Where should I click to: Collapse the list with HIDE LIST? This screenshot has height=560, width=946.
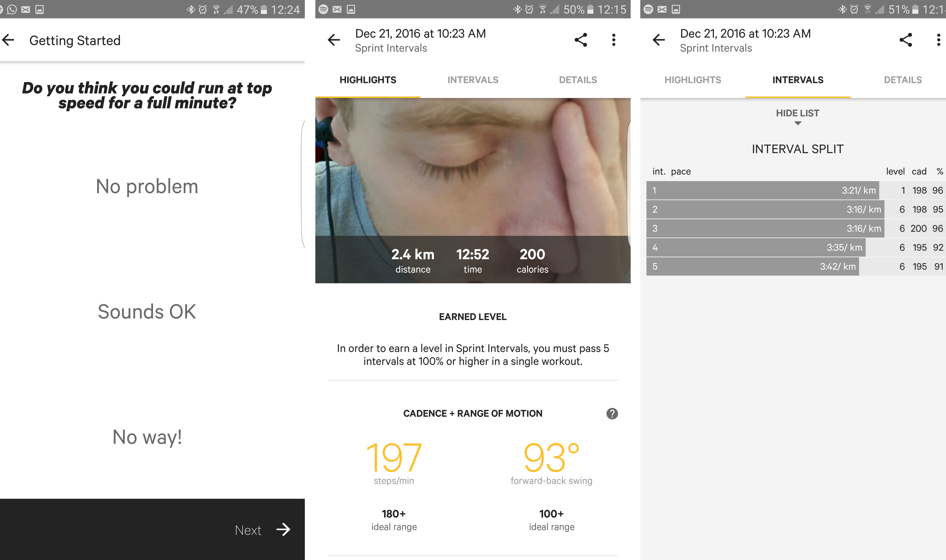(x=797, y=113)
